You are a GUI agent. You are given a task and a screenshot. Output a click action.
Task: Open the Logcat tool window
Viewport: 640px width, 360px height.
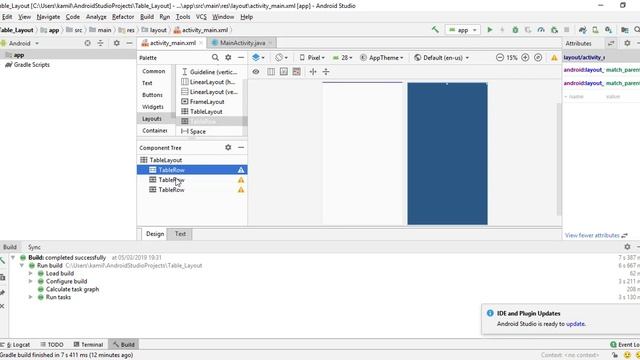16,344
